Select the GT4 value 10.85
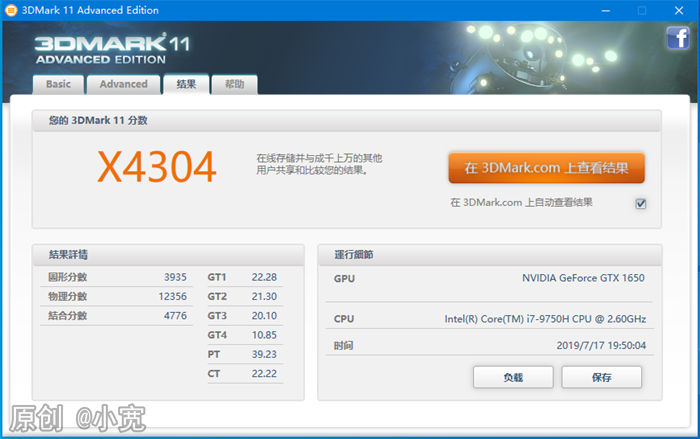 tap(264, 335)
